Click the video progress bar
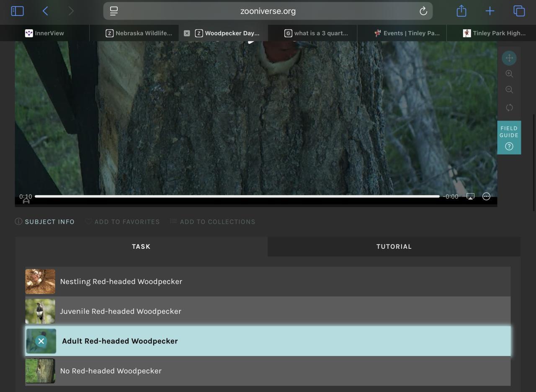The image size is (536, 392). point(237,196)
